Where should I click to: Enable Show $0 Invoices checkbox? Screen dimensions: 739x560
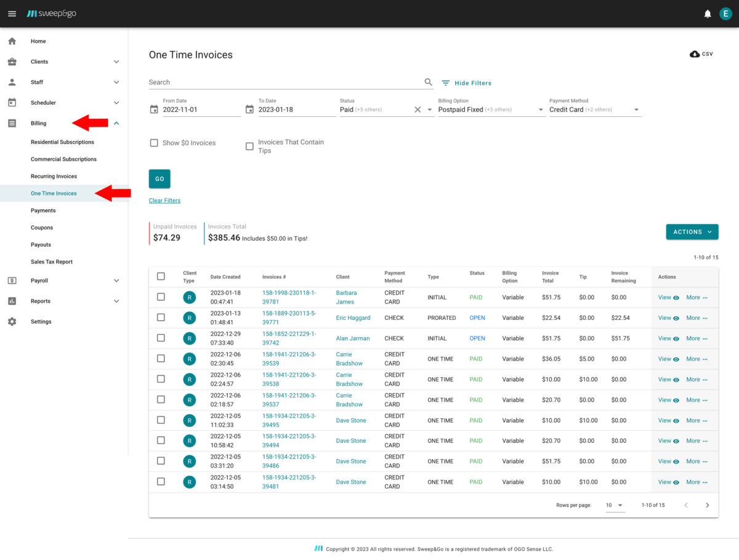(154, 143)
